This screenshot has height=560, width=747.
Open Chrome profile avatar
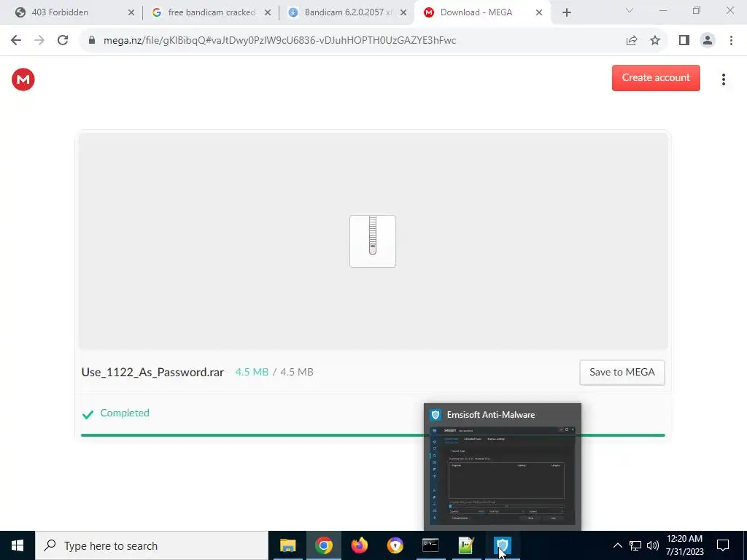coord(708,41)
